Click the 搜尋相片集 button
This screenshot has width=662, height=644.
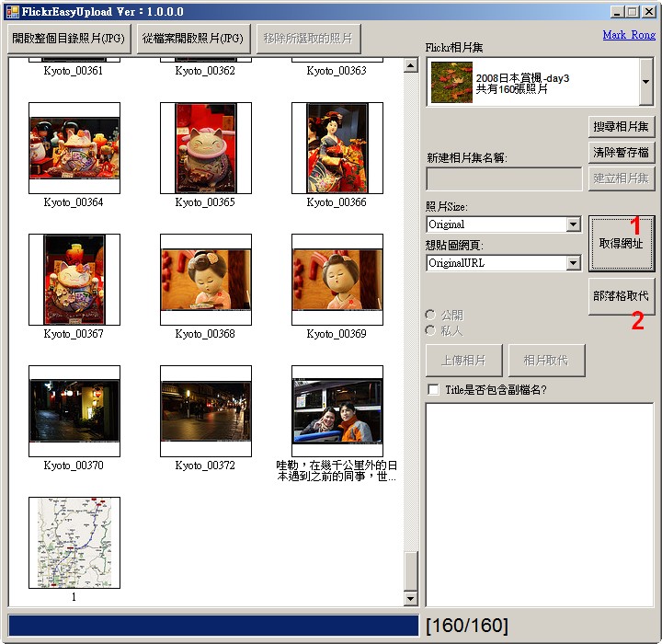621,126
